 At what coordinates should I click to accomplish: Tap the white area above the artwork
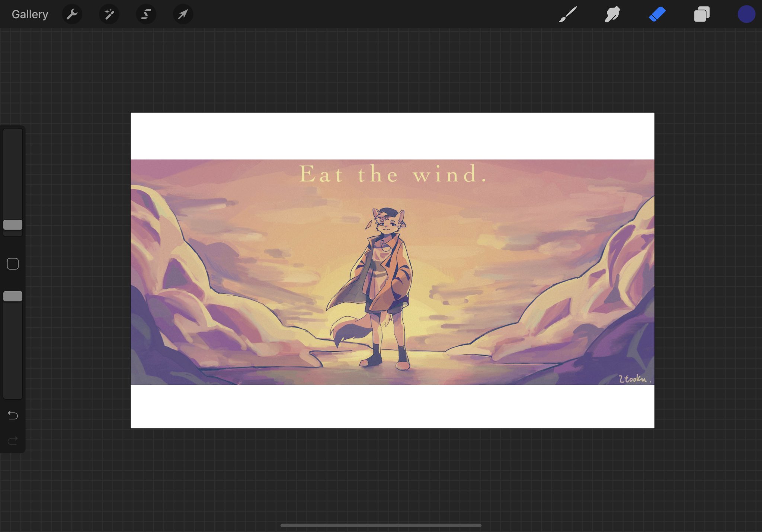tap(393, 136)
